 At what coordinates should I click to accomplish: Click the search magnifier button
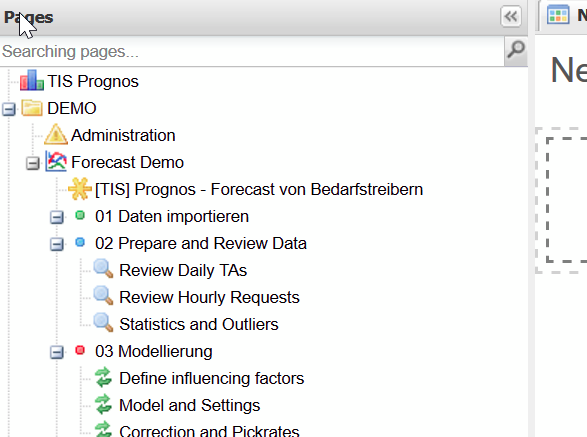point(516,50)
